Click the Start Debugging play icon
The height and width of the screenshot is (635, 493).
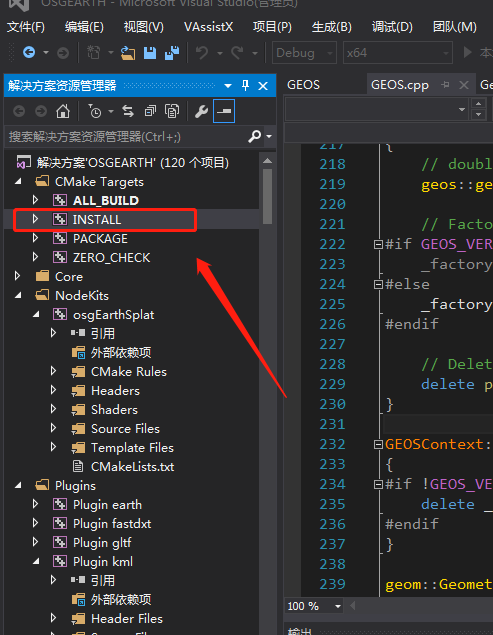[467, 52]
